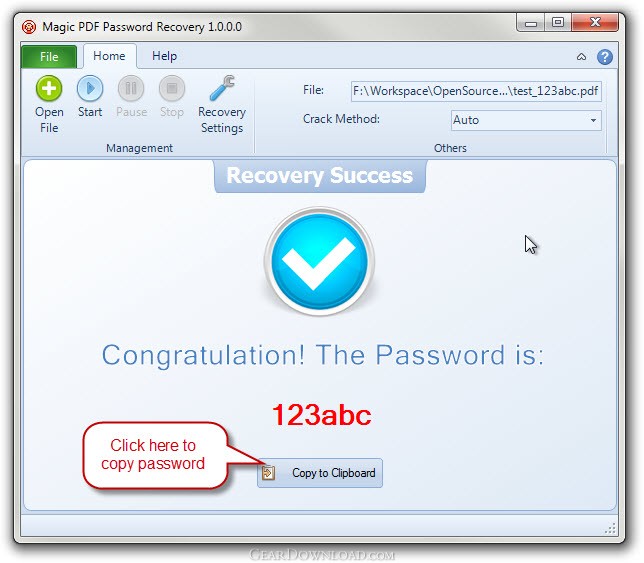The width and height of the screenshot is (644, 563).
Task: Click the clipboard icon on the Copy button
Action: click(x=268, y=473)
